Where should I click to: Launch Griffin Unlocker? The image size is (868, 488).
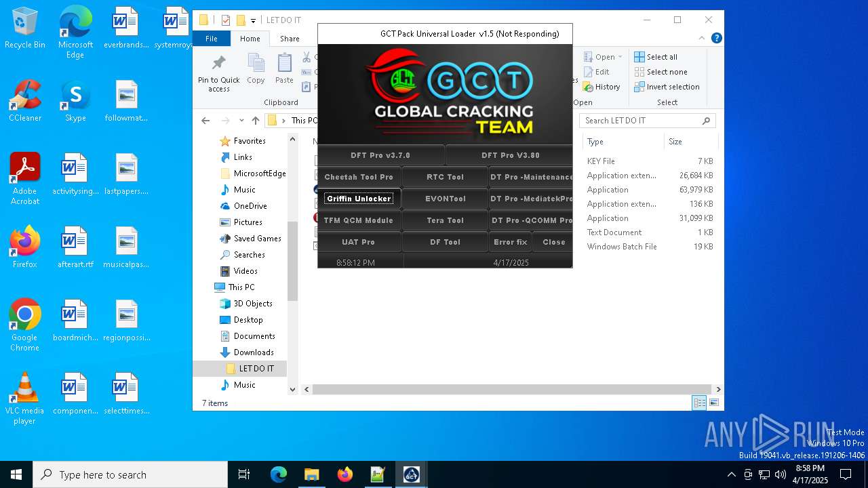coord(359,199)
